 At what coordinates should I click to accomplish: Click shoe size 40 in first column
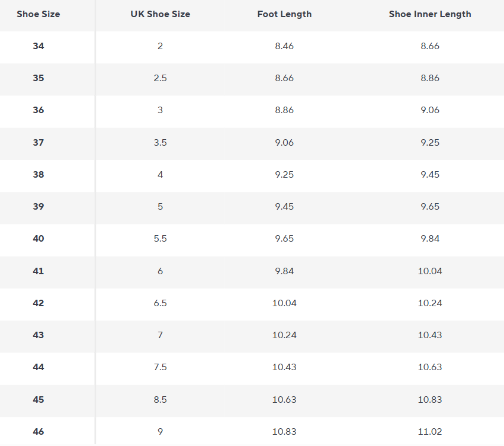(x=38, y=239)
